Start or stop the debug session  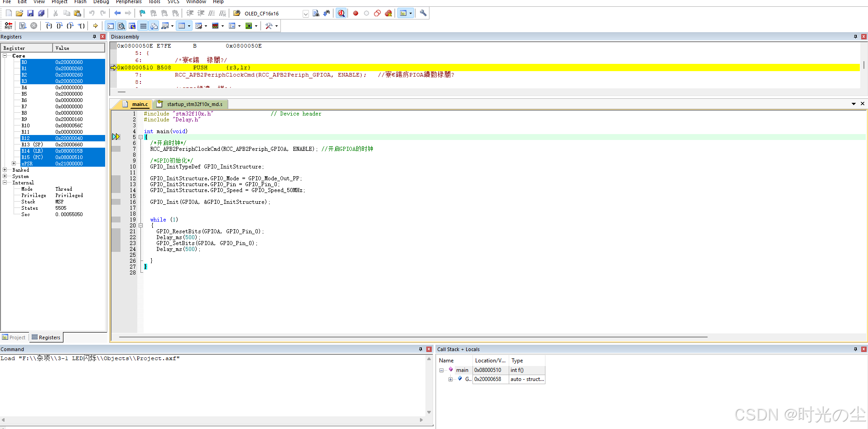point(341,13)
